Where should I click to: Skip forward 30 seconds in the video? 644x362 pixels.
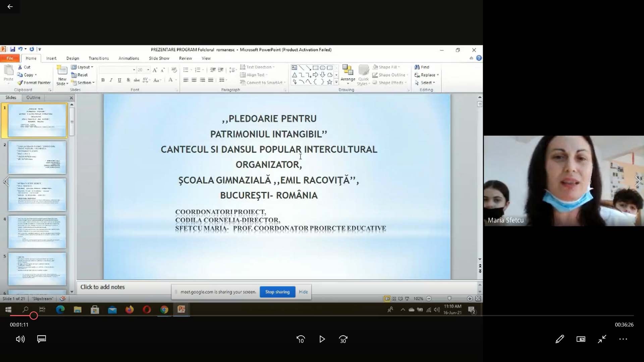[343, 339]
